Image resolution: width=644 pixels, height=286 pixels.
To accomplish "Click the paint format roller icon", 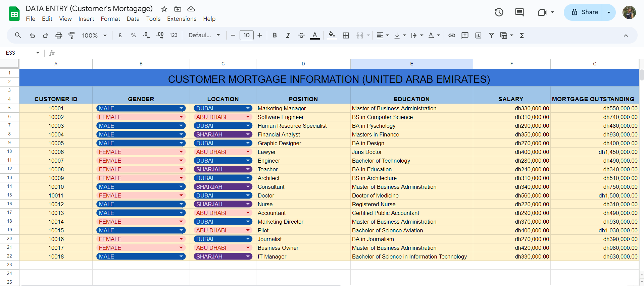I will point(71,35).
